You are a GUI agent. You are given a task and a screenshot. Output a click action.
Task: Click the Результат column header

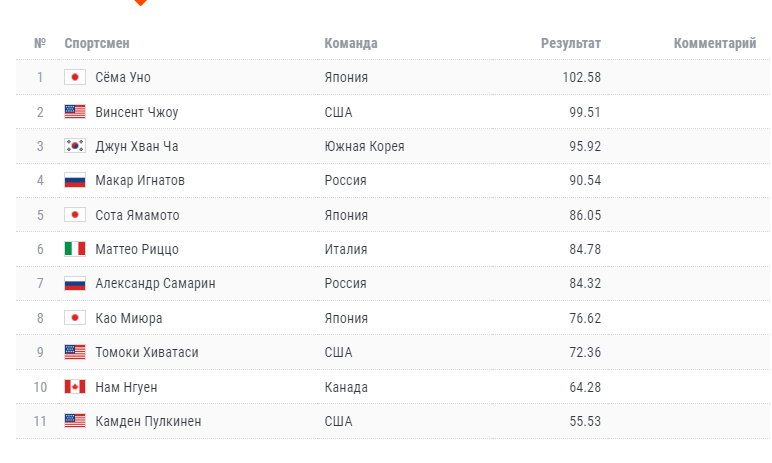tap(570, 43)
